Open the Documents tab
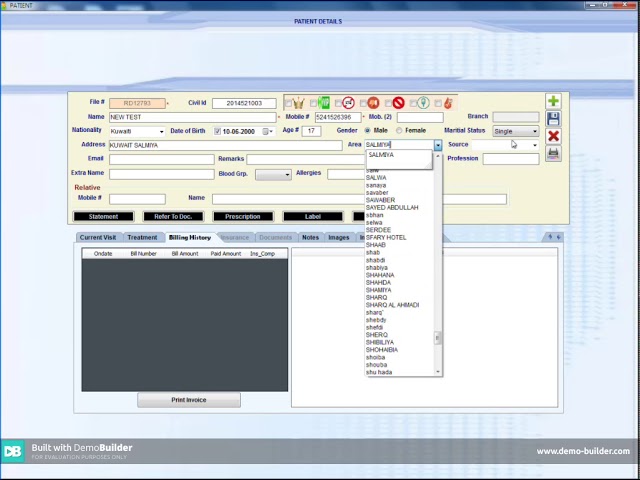 (x=276, y=238)
